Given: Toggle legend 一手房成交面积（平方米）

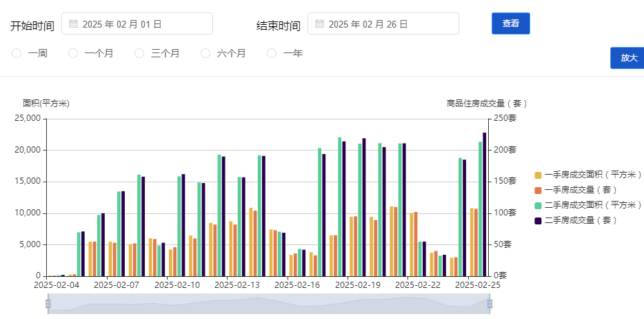Looking at the screenshot, I should coord(587,175).
